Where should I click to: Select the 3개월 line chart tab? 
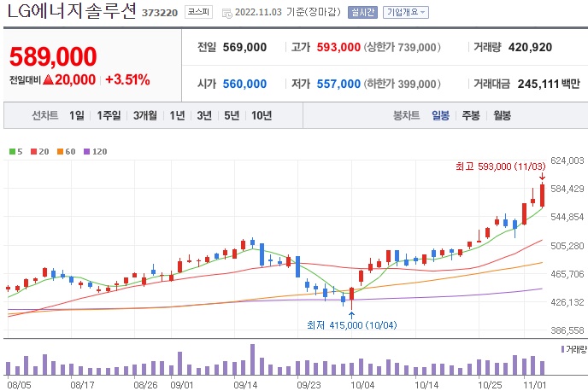point(144,115)
